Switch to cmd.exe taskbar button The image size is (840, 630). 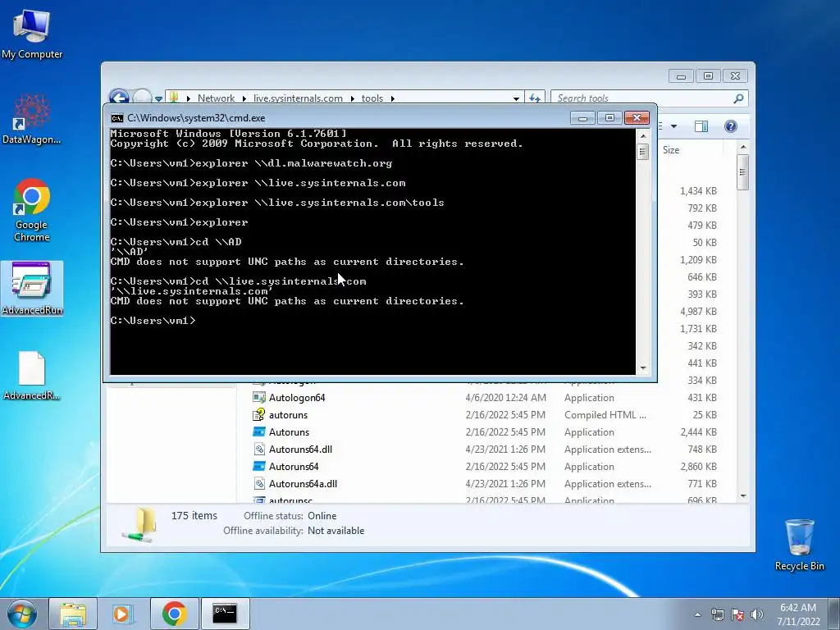point(225,614)
